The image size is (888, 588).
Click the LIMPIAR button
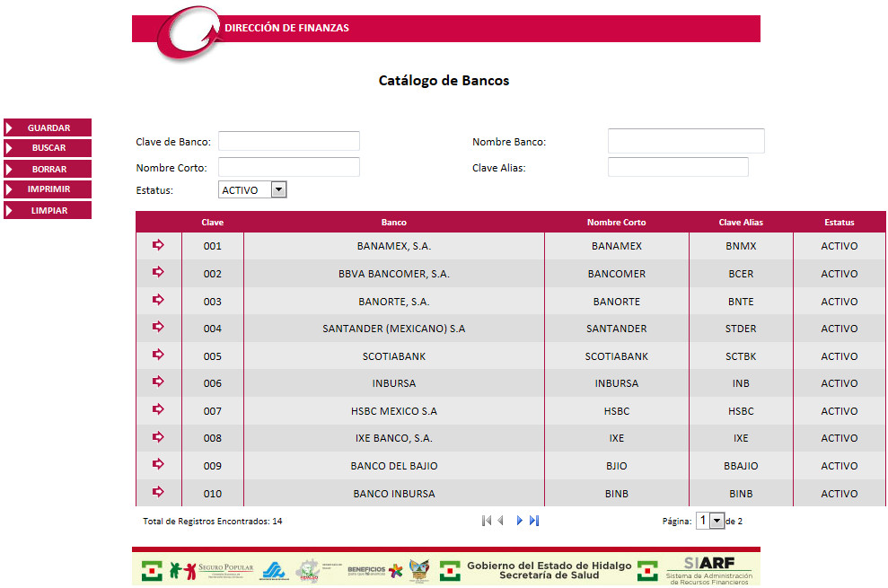[48, 210]
